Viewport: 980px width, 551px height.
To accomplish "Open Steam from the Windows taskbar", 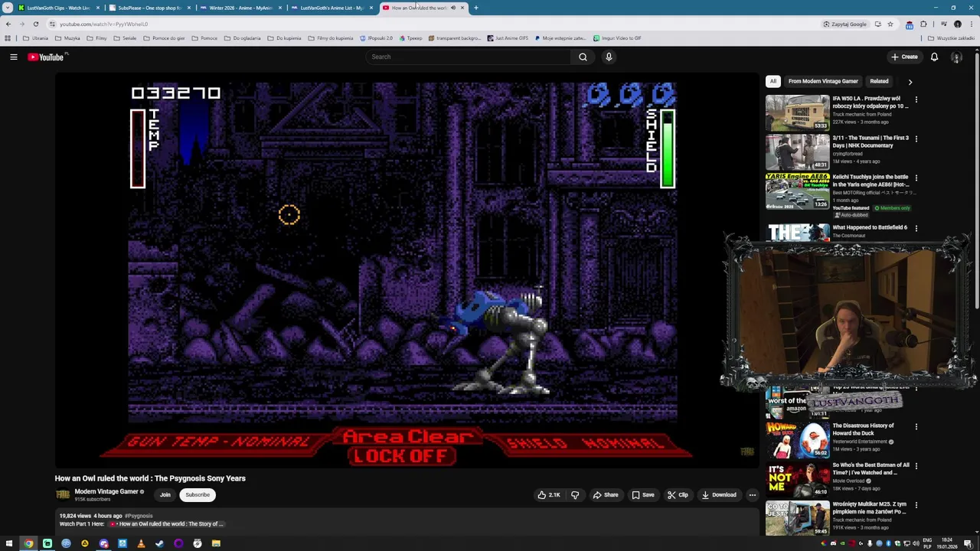I will pos(159,543).
